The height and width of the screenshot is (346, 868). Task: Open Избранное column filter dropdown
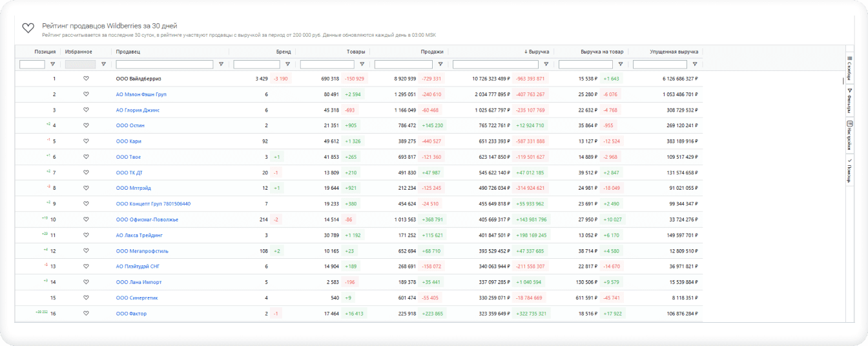tap(103, 65)
